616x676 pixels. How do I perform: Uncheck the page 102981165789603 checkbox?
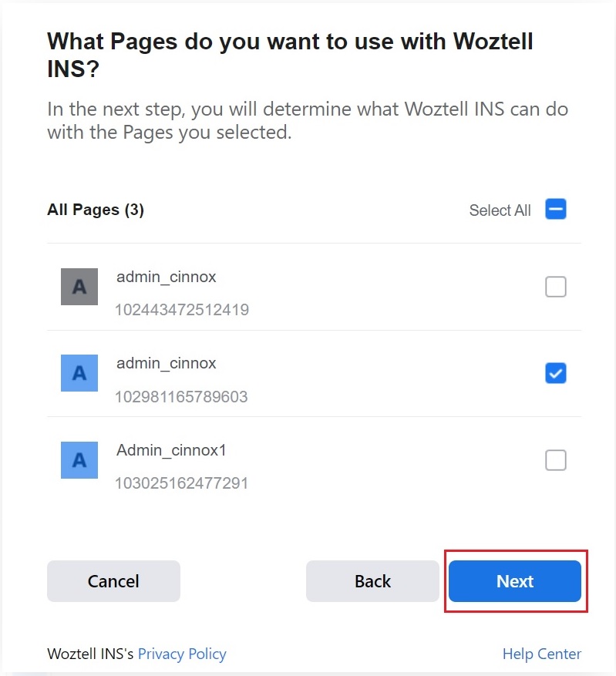coord(556,374)
